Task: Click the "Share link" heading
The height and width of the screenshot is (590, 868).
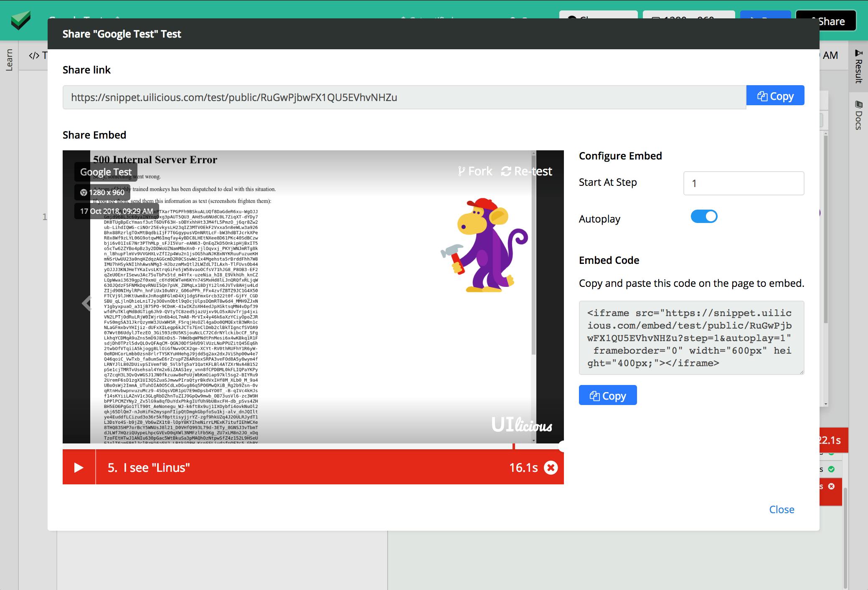Action: tap(86, 70)
